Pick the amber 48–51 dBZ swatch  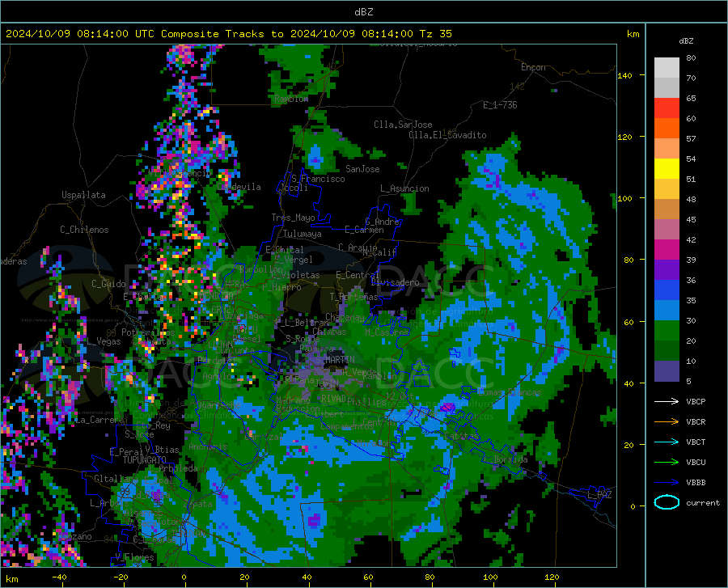(x=667, y=189)
